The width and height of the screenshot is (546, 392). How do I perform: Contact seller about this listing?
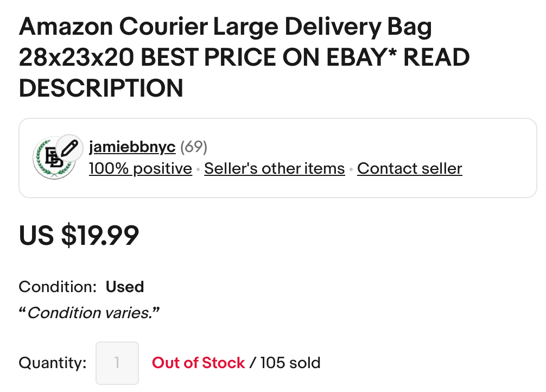tap(409, 168)
